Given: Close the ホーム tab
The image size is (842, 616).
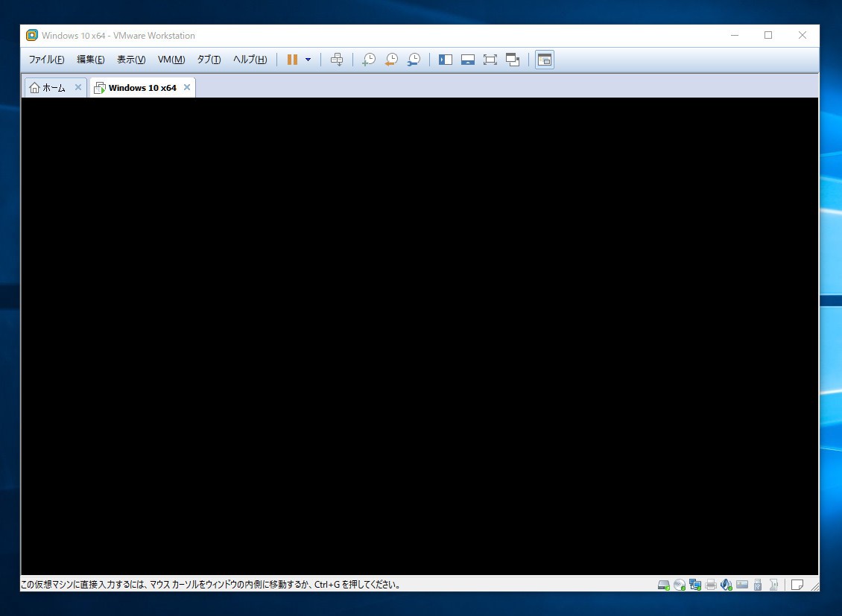Looking at the screenshot, I should (77, 87).
